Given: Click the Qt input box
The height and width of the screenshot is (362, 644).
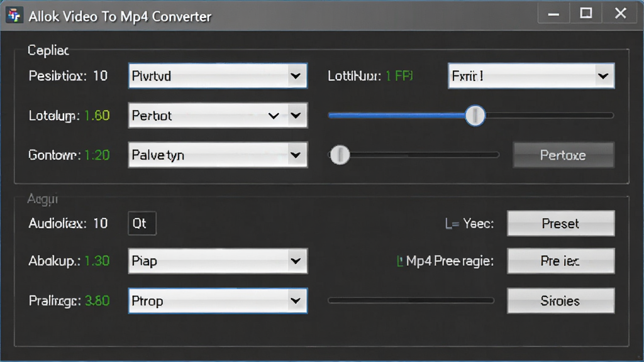Looking at the screenshot, I should (x=142, y=223).
